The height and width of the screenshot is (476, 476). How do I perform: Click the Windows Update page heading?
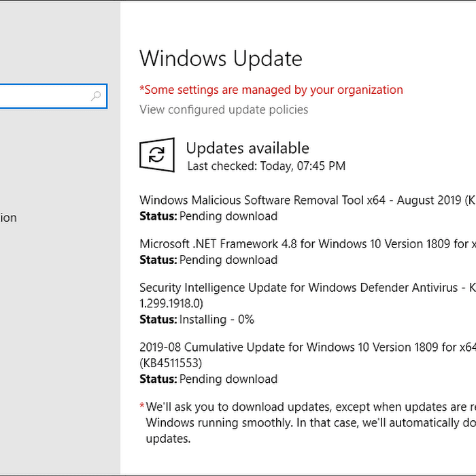tap(221, 58)
